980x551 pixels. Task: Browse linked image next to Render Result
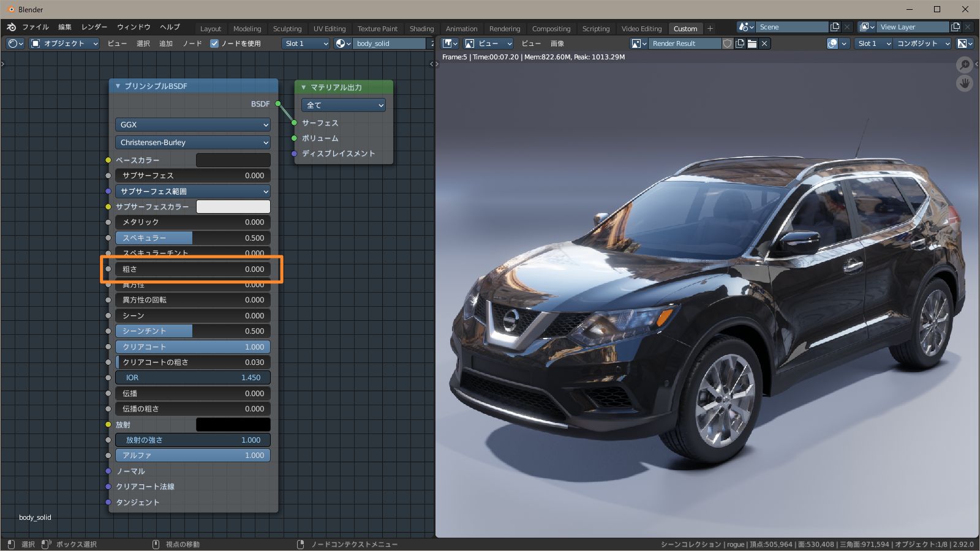[x=639, y=43]
